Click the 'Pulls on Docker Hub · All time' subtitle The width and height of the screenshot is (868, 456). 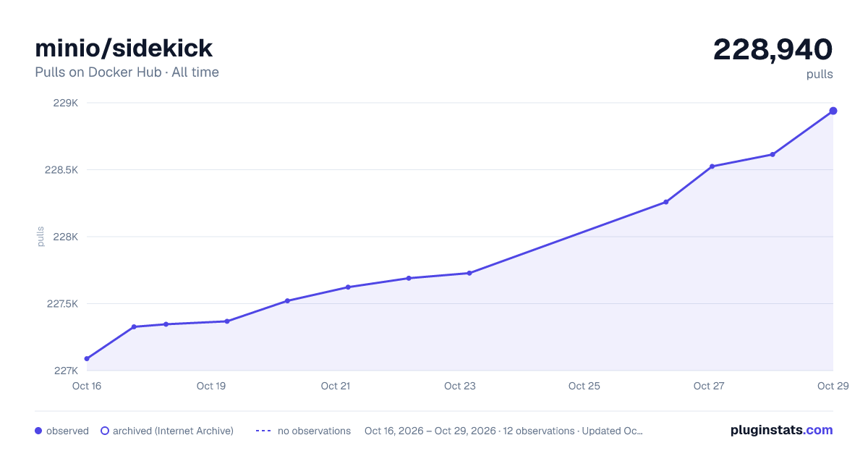127,72
